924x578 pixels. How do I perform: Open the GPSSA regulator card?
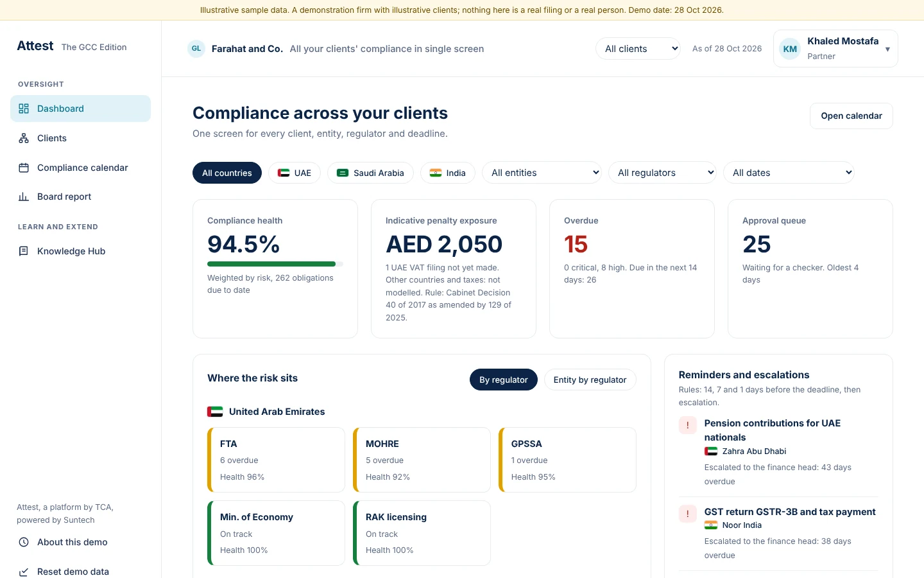click(x=567, y=460)
